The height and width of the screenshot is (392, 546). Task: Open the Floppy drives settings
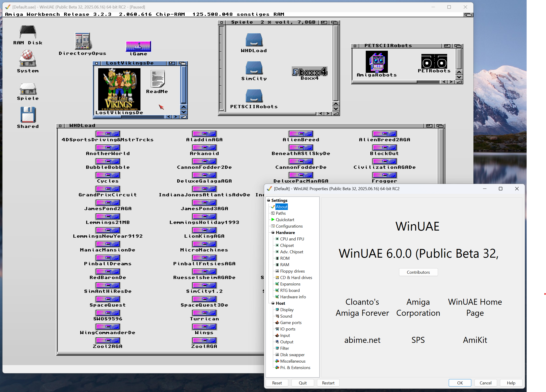tap(292, 271)
